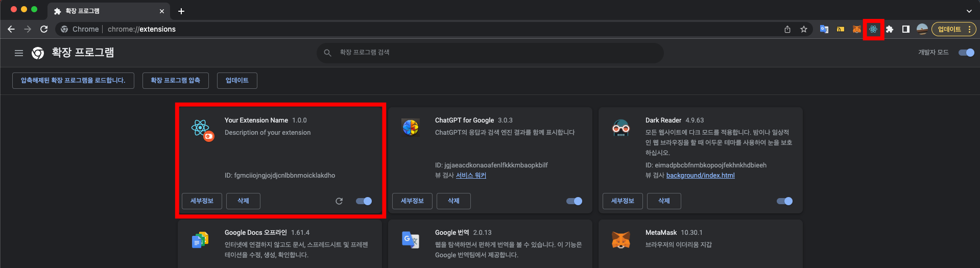The height and width of the screenshot is (268, 980).
Task: Bookmark this page with the star icon
Action: [x=804, y=29]
